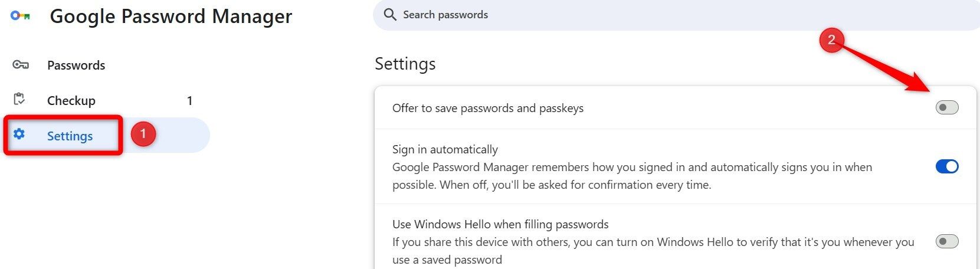The height and width of the screenshot is (269, 980).
Task: Enable Offer to save passwords toggle
Action: pyautogui.click(x=946, y=108)
